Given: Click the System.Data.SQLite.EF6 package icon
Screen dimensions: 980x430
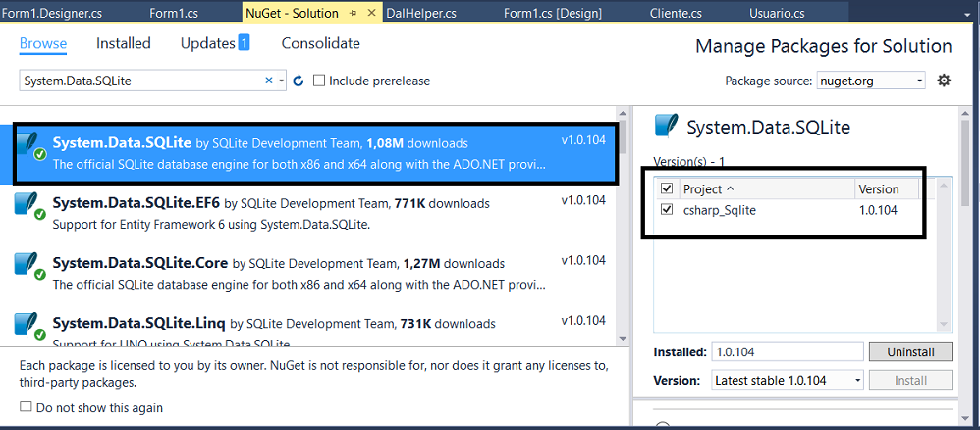Looking at the screenshot, I should [x=30, y=205].
